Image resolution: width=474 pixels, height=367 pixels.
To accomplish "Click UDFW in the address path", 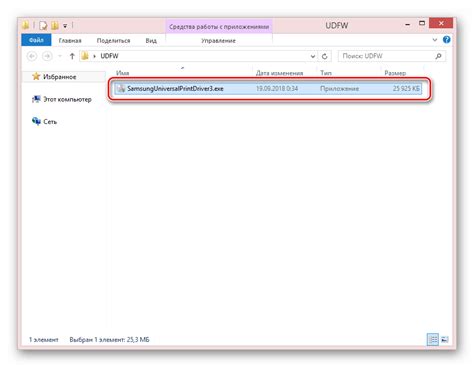I will pos(109,56).
